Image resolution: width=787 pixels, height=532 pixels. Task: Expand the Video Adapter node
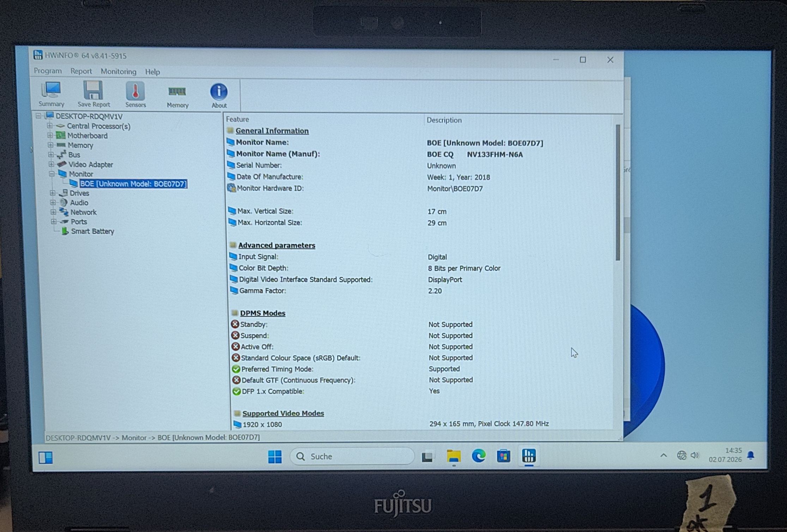pyautogui.click(x=51, y=164)
